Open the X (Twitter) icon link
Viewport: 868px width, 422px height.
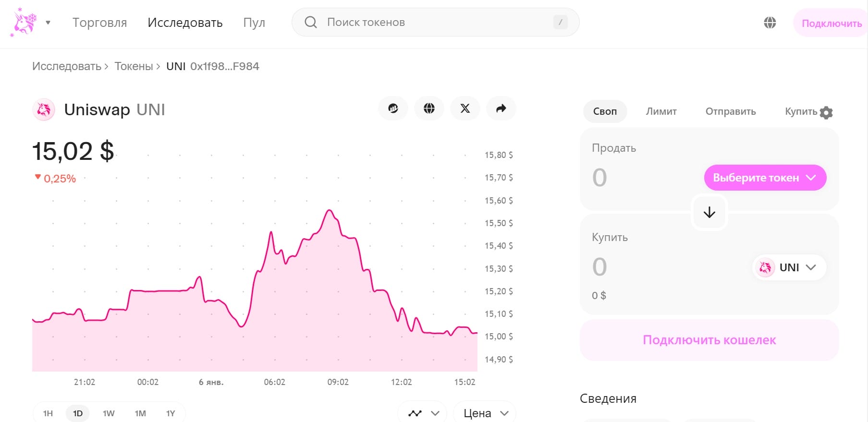[x=465, y=109]
